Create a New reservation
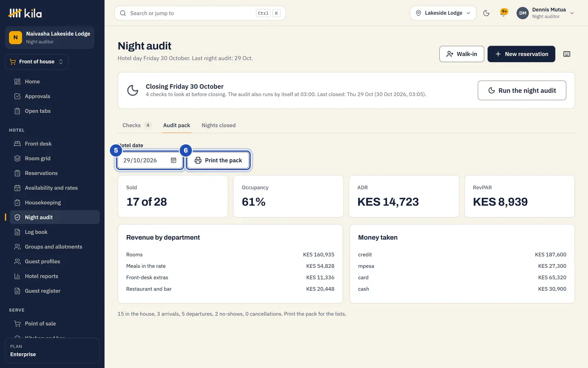The height and width of the screenshot is (368, 588). [x=521, y=54]
